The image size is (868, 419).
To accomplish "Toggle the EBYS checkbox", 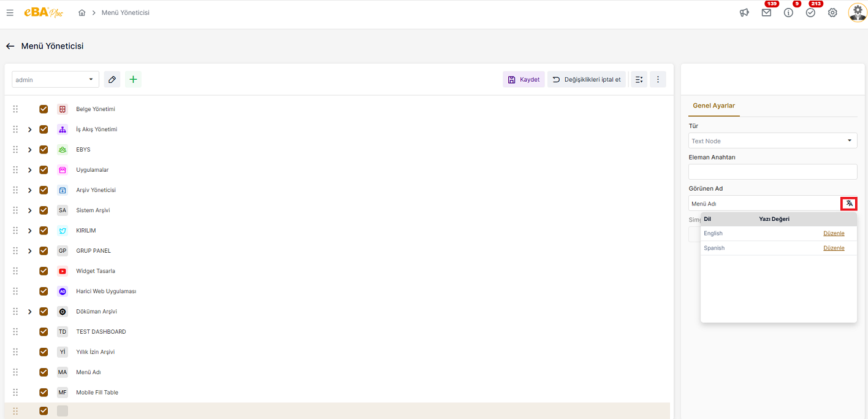I will pos(44,150).
